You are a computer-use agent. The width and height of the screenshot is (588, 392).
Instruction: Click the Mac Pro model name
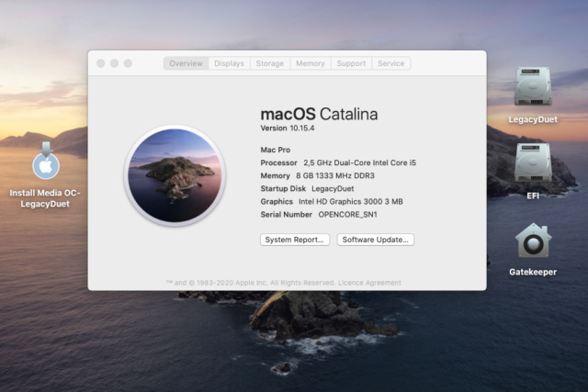pos(276,150)
